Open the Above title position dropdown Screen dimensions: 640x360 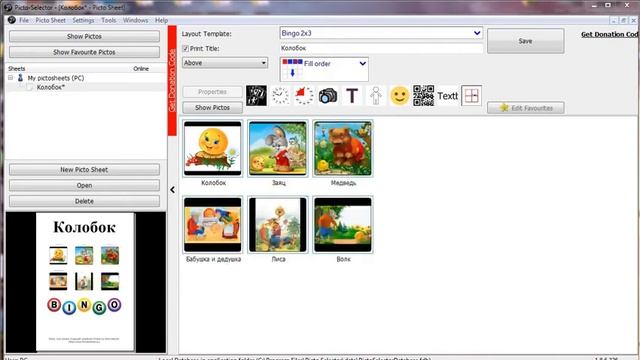[x=225, y=63]
